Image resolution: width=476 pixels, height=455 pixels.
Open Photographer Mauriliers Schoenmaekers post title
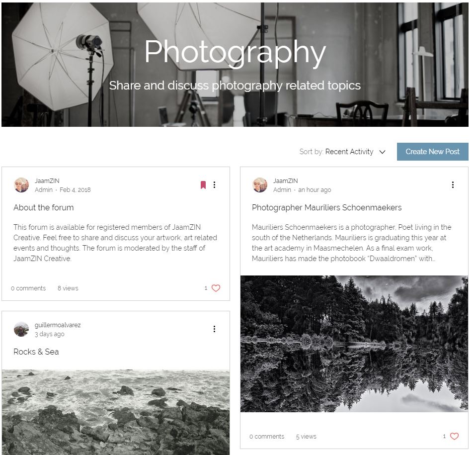tap(326, 207)
